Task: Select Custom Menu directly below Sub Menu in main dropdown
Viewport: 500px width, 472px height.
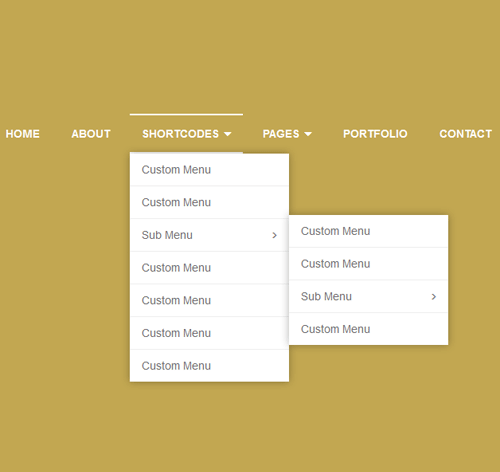Action: (209, 268)
